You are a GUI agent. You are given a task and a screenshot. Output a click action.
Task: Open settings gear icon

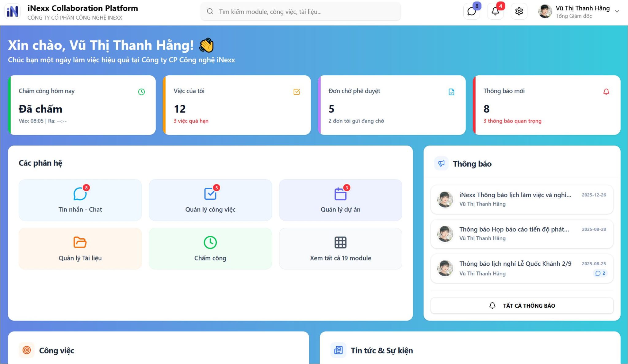(x=519, y=12)
